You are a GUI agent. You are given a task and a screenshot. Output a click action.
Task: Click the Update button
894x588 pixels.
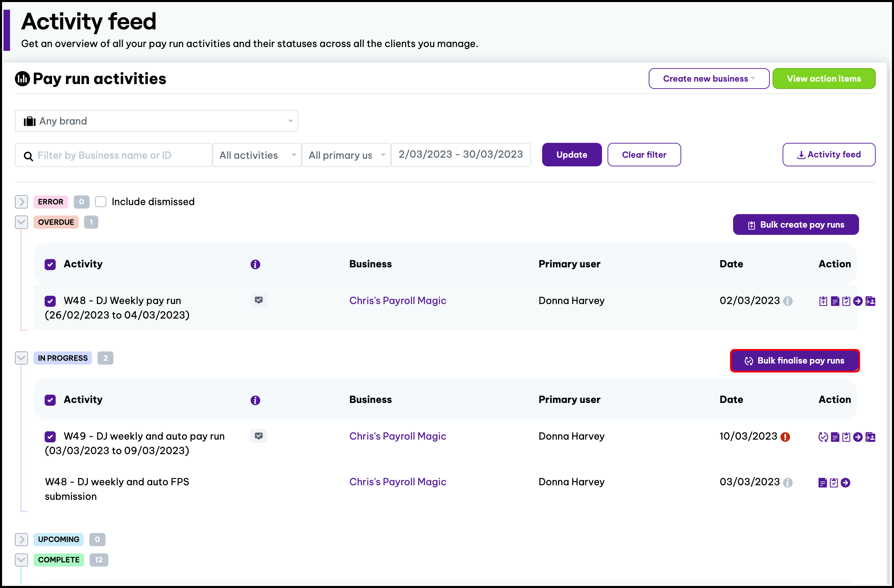(572, 155)
